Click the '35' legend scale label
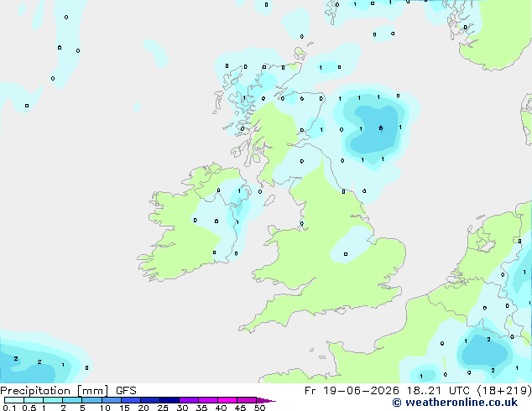 pos(201,408)
